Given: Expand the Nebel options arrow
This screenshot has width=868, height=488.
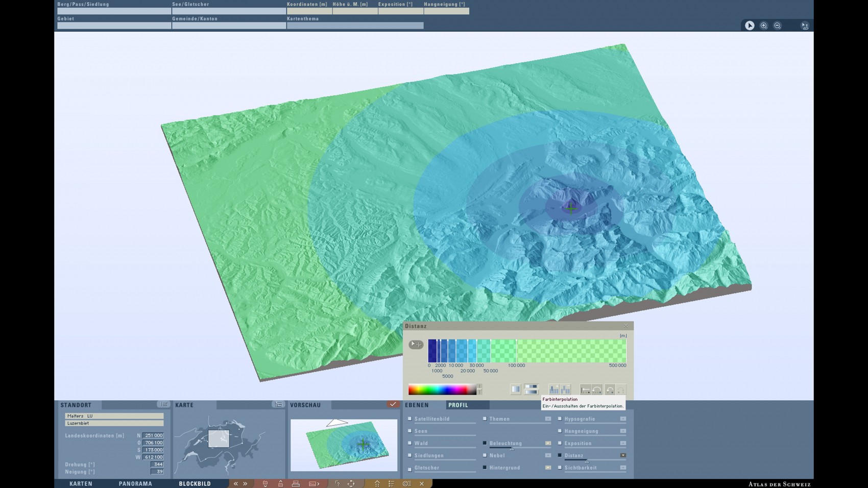Looking at the screenshot, I should 548,455.
